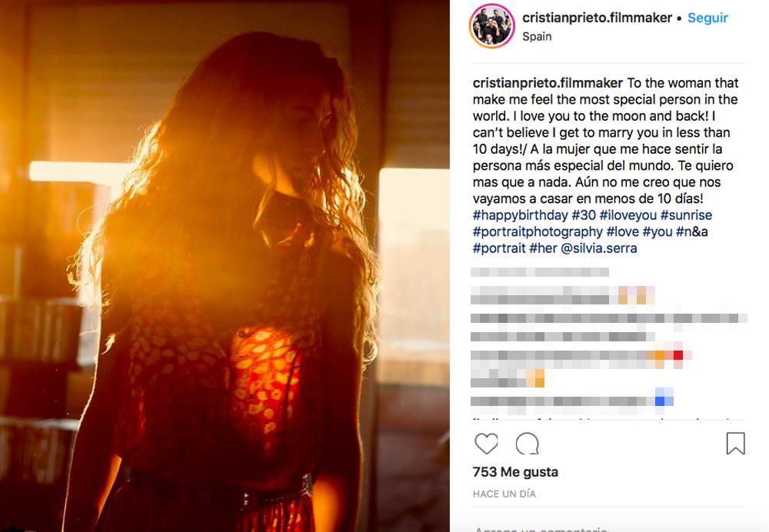The image size is (769, 532).
Task: Open the #portraitphotography hashtag
Action: 538,232
